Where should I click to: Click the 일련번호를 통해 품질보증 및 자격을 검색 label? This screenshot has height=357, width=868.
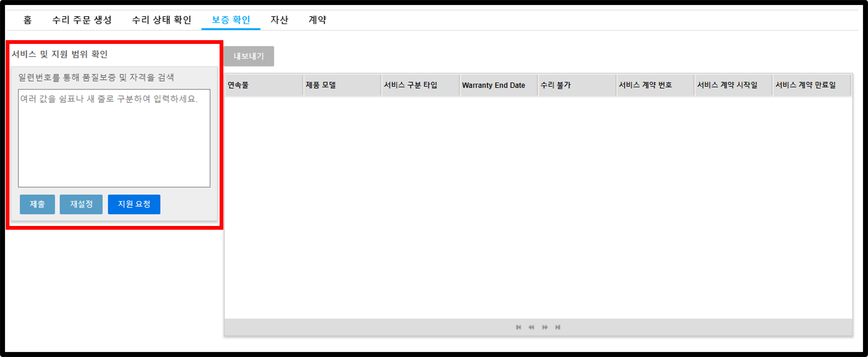point(96,77)
